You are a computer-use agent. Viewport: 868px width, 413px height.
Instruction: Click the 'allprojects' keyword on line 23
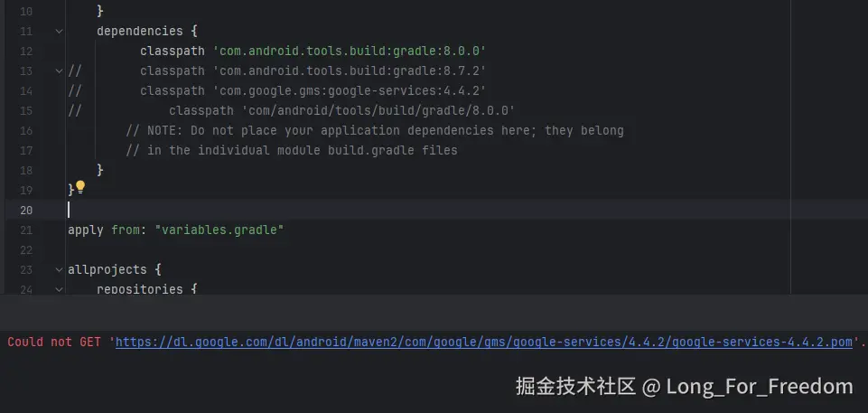(x=107, y=269)
